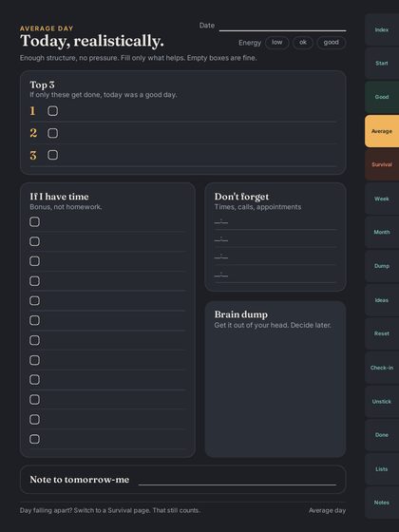This screenshot has width=399, height=532.
Task: Open the Ideas tab
Action: [382, 300]
